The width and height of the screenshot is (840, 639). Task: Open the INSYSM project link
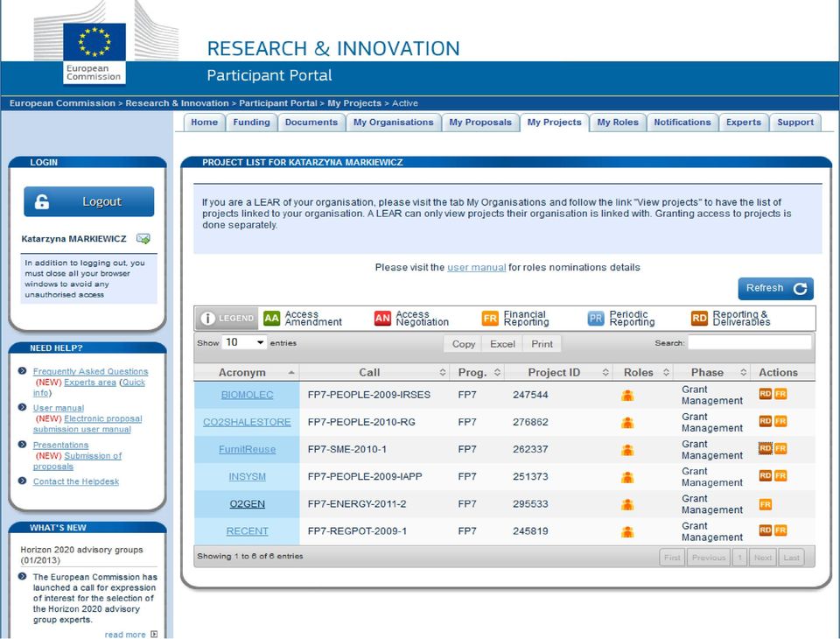click(x=247, y=476)
